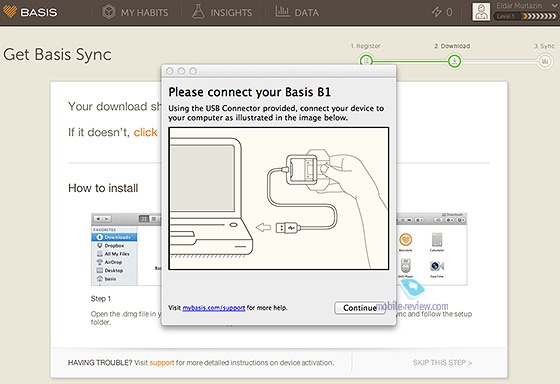The image size is (560, 384).
Task: Click Skip This Step
Action: 442,363
